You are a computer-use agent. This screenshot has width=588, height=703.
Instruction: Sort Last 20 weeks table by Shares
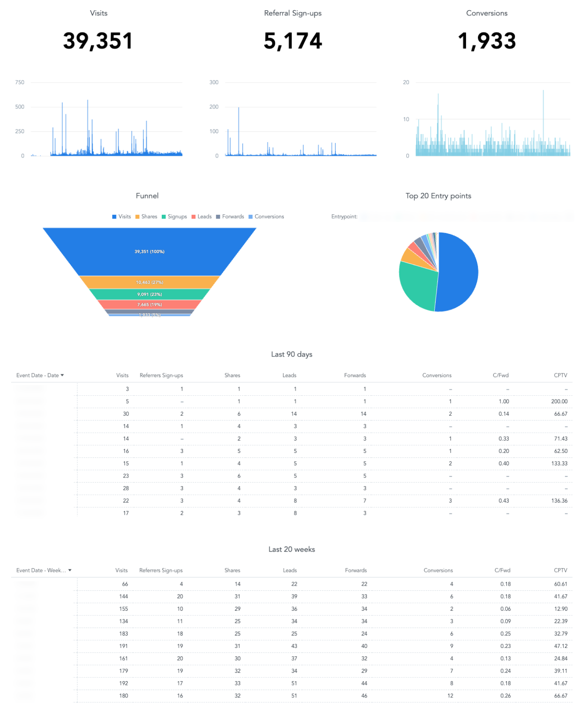point(233,571)
